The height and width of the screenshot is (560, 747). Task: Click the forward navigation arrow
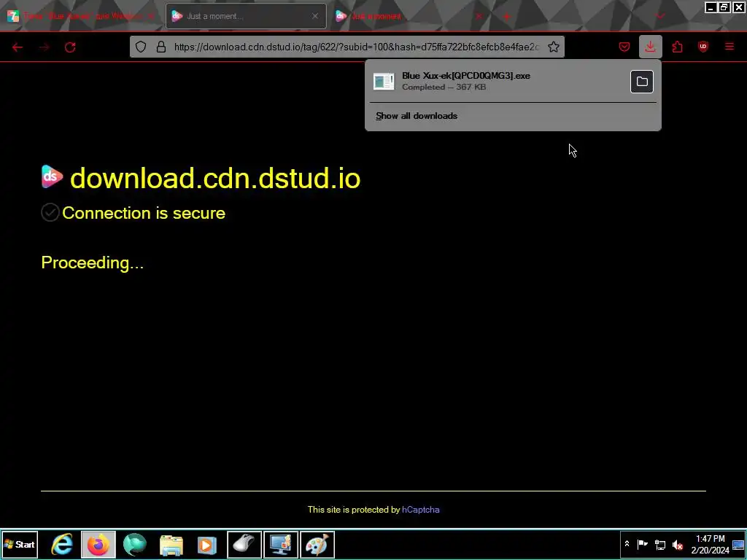pos(44,47)
